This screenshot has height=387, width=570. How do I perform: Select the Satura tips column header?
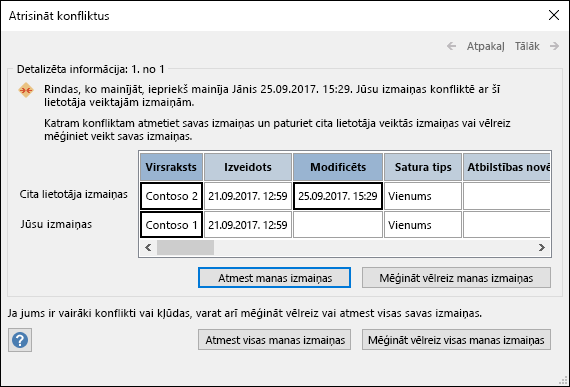423,167
